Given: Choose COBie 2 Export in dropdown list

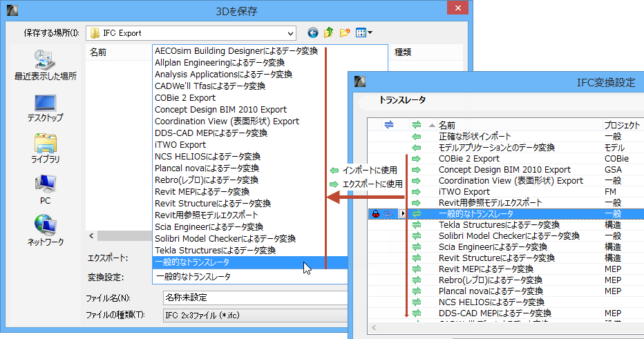Looking at the screenshot, I should [x=184, y=98].
